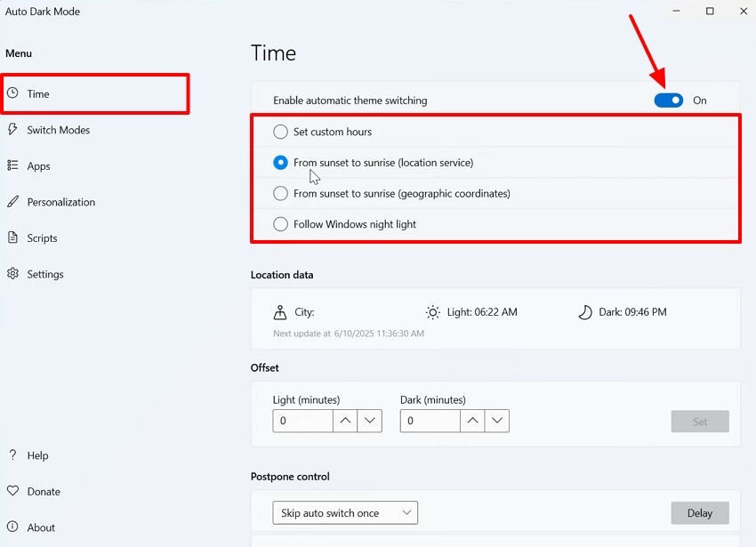Click the Light minutes value box
Screen dimensions: 756x547
point(302,421)
